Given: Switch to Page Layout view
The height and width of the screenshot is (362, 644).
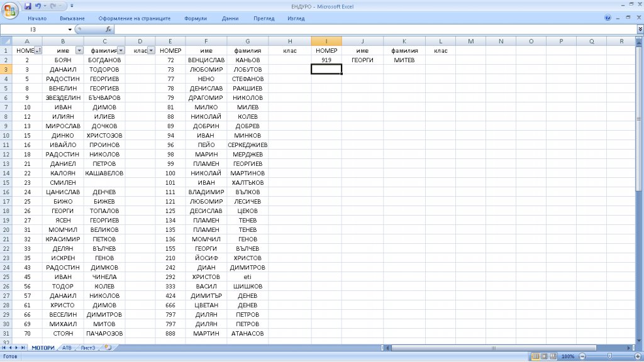Looking at the screenshot, I should click(544, 356).
